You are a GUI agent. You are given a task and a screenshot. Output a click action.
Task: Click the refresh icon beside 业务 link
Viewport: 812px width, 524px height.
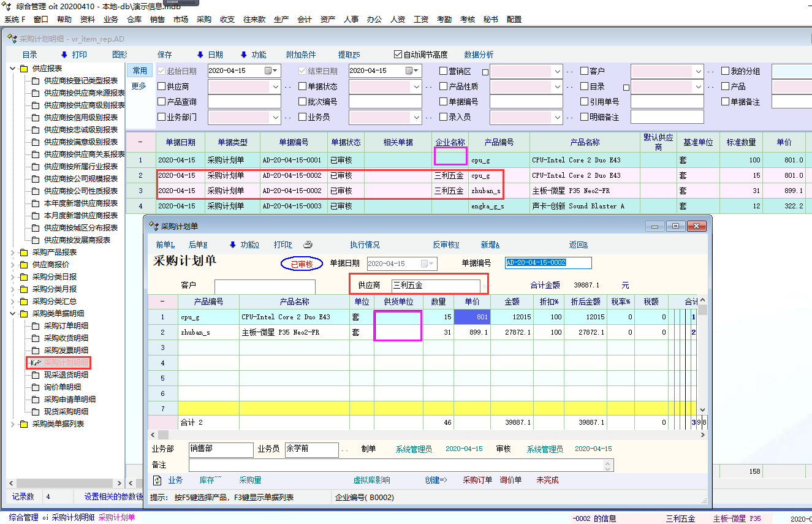coord(157,480)
